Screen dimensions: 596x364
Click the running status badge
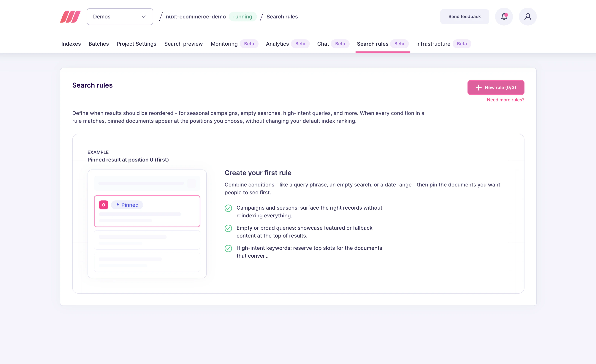243,16
